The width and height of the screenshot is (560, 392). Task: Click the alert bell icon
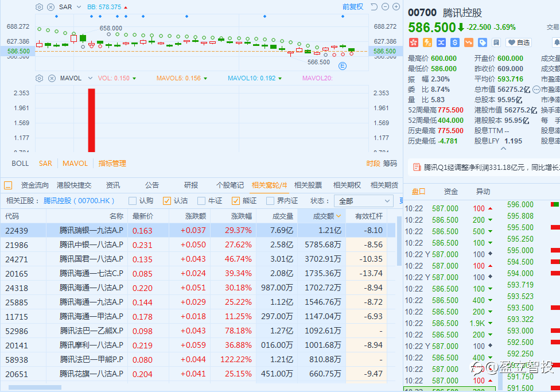pyautogui.click(x=557, y=42)
